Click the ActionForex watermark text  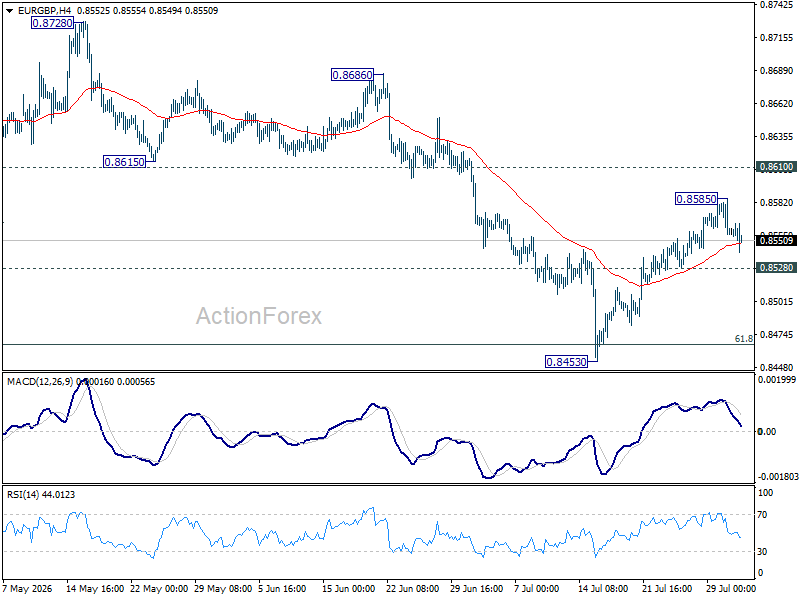[259, 316]
